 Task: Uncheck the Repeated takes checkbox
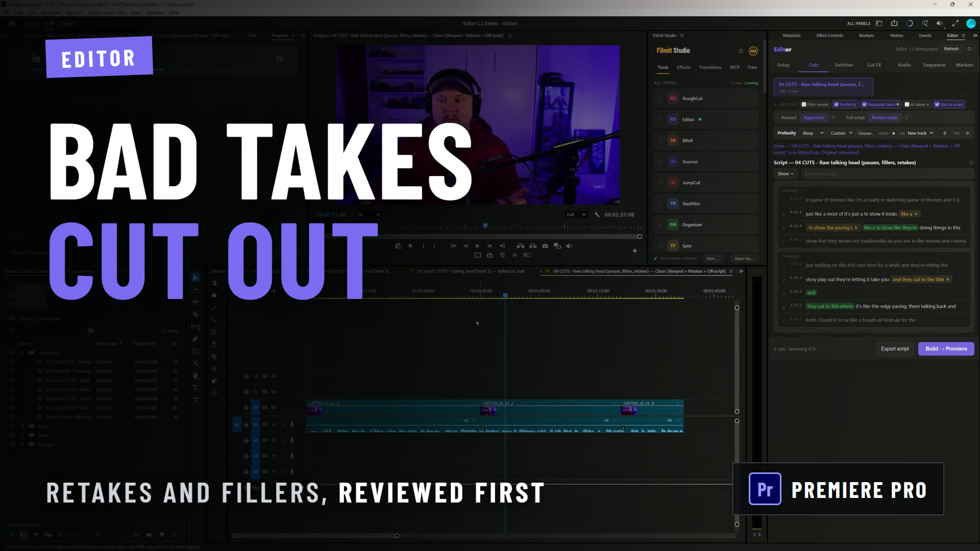tap(864, 105)
